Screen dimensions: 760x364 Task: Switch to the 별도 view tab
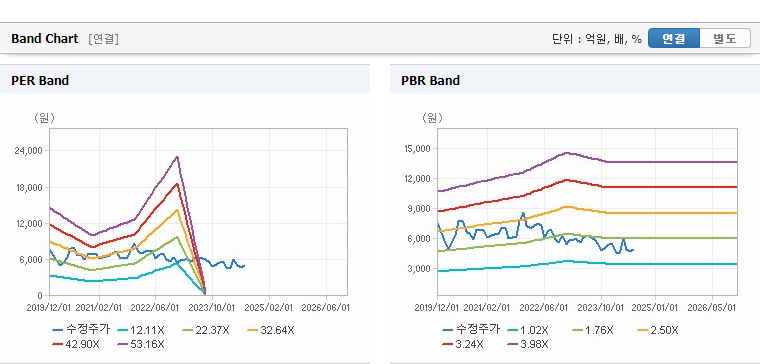pyautogui.click(x=725, y=38)
